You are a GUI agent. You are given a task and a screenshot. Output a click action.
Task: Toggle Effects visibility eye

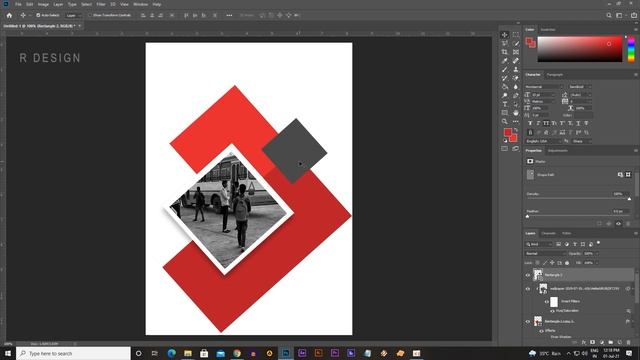point(542,331)
